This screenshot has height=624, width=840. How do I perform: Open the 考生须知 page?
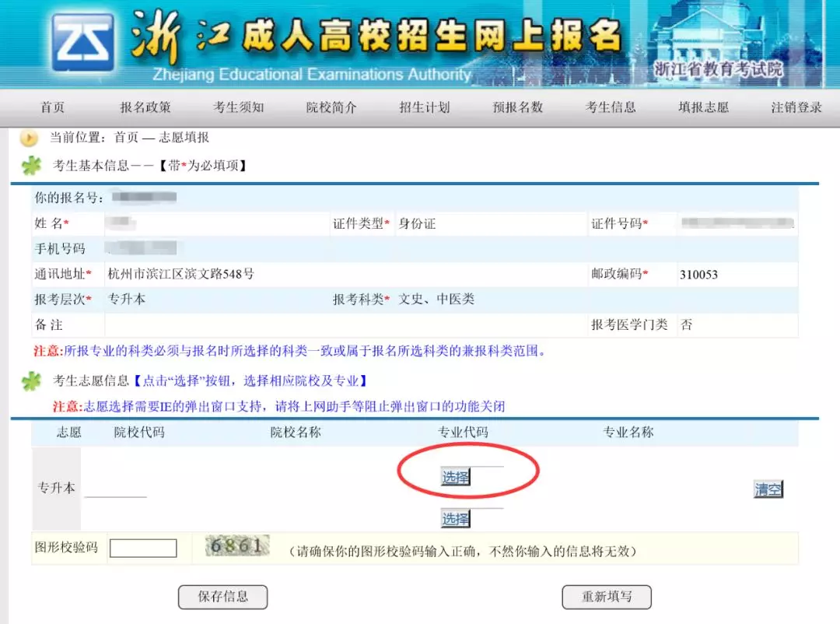pos(238,108)
